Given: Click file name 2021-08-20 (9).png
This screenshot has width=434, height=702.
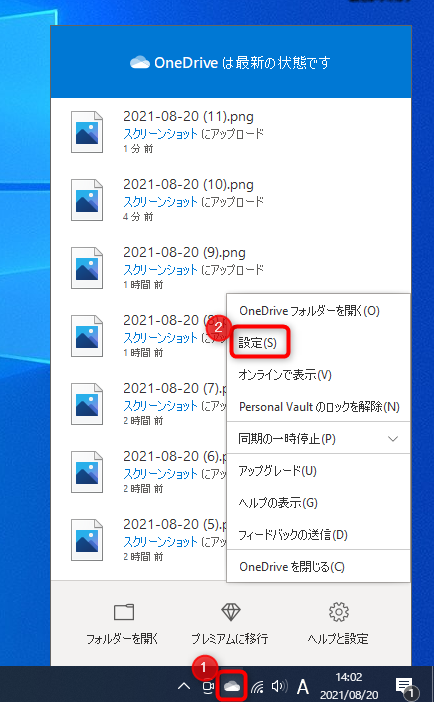Looking at the screenshot, I should point(184,253).
